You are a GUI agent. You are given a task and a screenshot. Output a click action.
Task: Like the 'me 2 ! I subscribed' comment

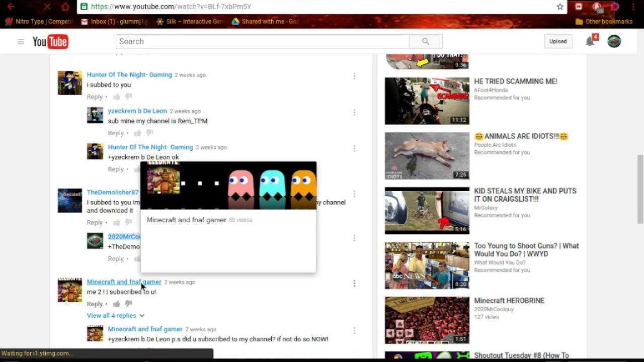coord(117,304)
